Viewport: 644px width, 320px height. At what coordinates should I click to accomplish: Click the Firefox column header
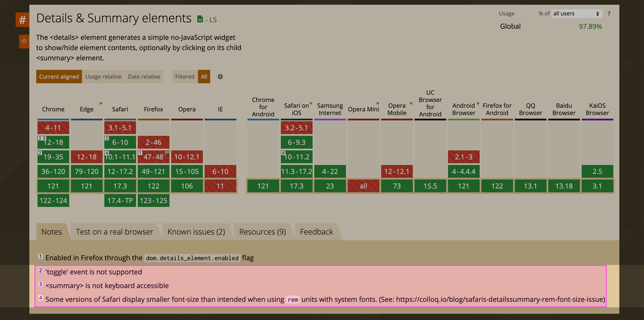154,109
